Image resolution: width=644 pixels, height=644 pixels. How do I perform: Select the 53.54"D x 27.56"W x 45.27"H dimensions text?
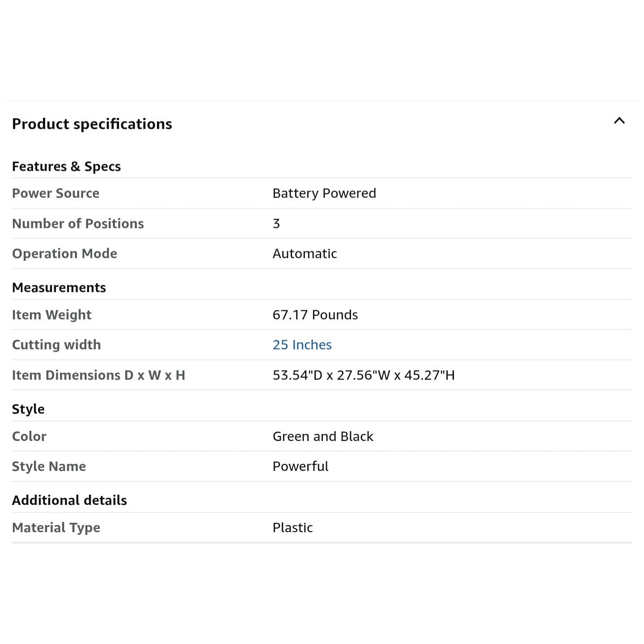pos(363,375)
